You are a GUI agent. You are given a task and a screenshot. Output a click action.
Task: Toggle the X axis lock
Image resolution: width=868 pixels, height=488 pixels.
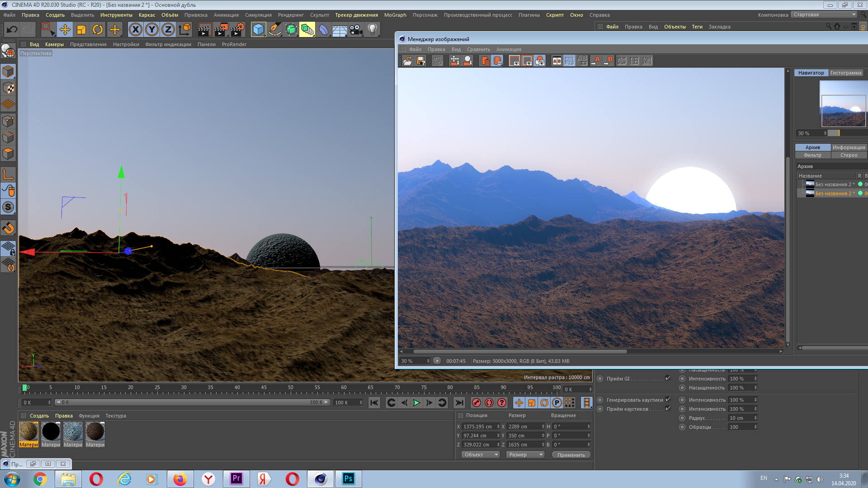(135, 30)
